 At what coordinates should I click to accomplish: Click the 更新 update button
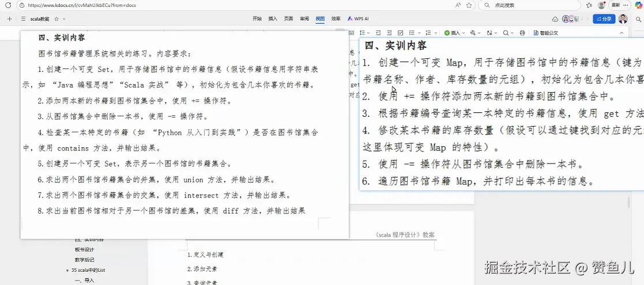[x=616, y=5]
